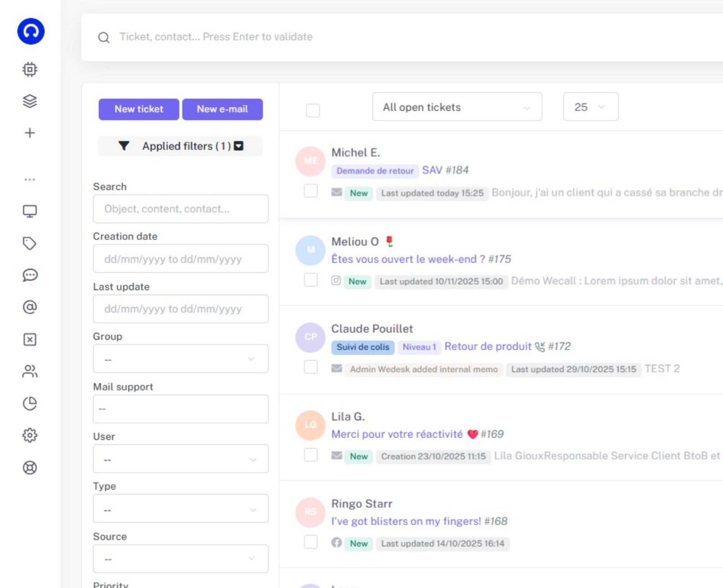Open the chip processor icon in sidebar
The height and width of the screenshot is (588, 723).
point(30,69)
